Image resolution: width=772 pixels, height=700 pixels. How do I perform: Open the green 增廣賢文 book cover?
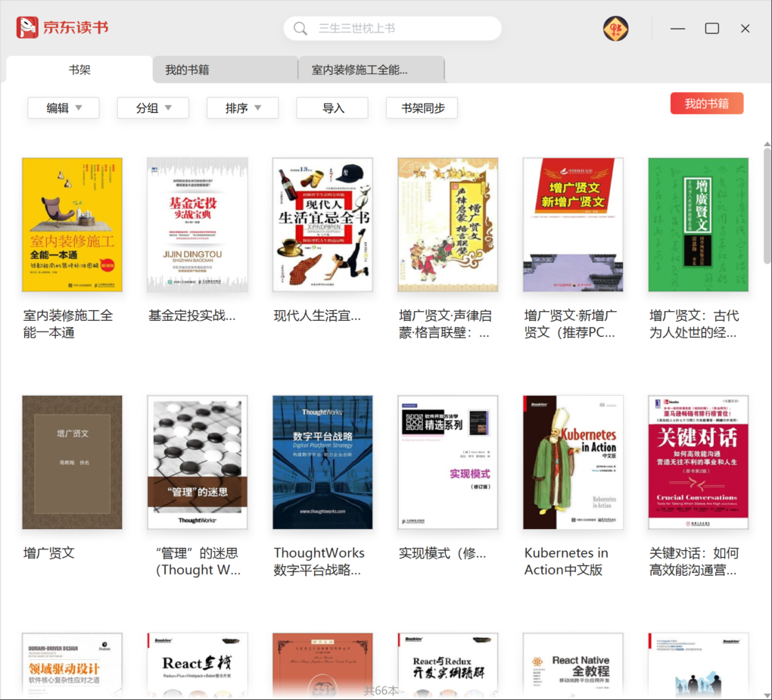pyautogui.click(x=698, y=225)
